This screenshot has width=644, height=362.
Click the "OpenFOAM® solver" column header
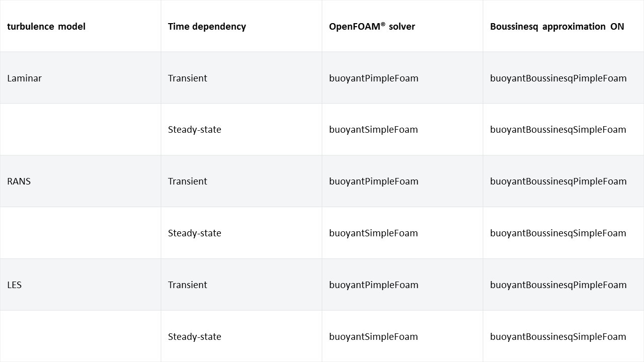coord(372,27)
